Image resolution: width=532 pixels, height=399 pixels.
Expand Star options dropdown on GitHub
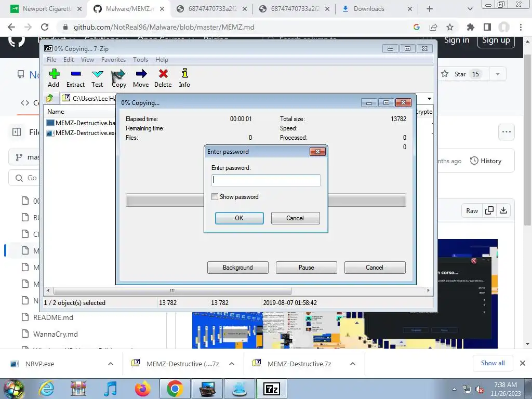(498, 74)
